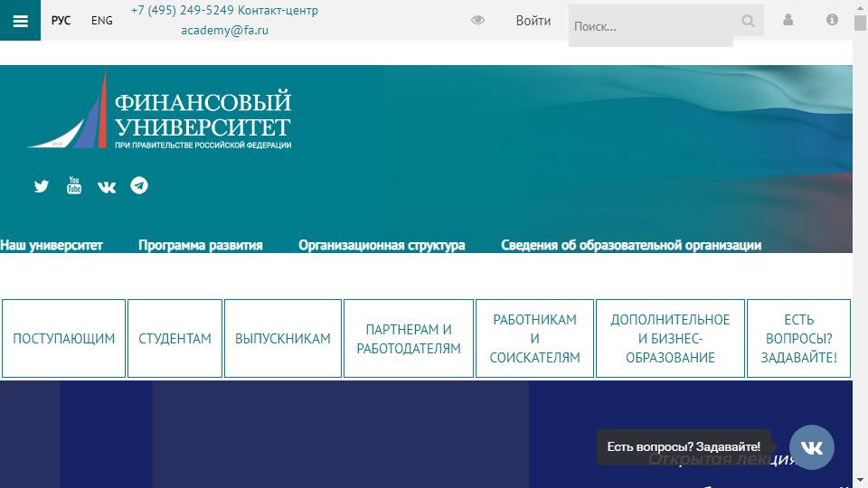Select РУС language option
Viewport: 868px width, 488px height.
61,21
